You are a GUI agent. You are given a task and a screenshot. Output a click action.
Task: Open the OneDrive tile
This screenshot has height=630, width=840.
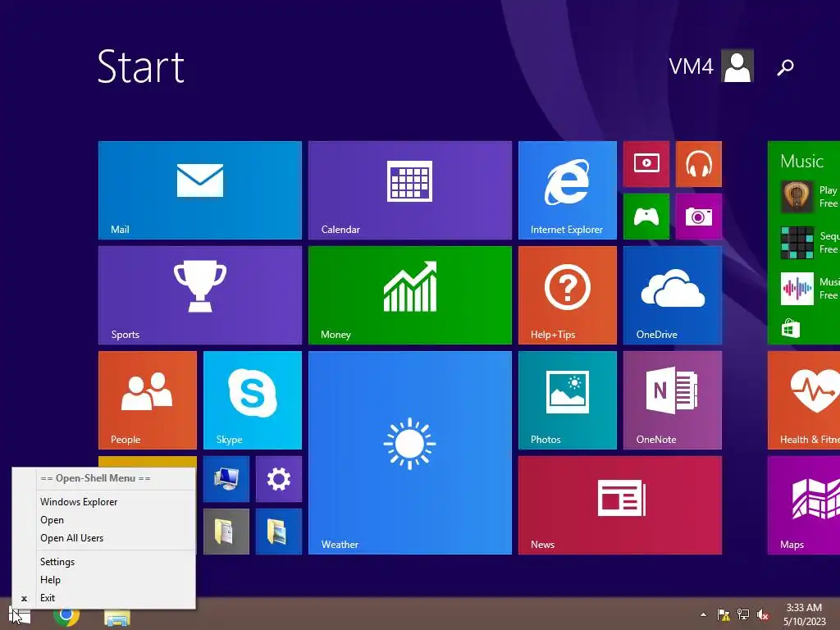pyautogui.click(x=673, y=295)
